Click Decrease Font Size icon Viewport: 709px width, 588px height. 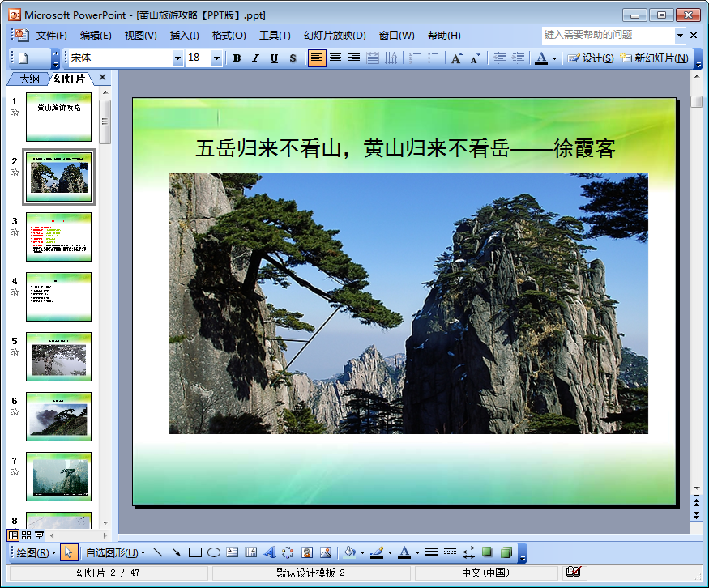click(475, 58)
